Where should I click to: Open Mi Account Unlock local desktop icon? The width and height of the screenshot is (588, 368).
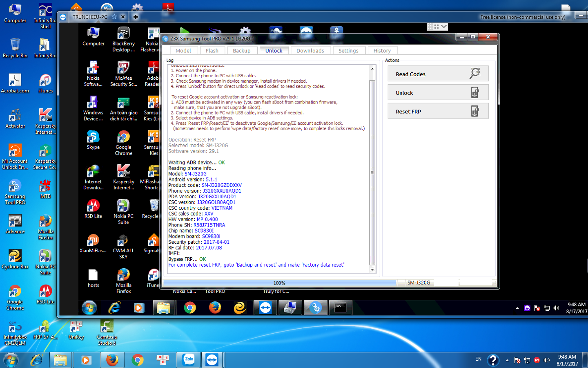click(15, 157)
